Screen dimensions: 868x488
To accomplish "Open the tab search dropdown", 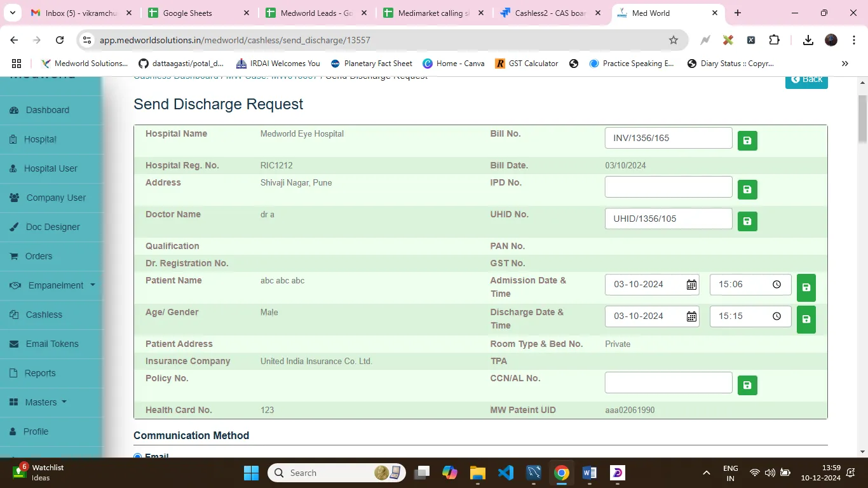I will click(14, 13).
